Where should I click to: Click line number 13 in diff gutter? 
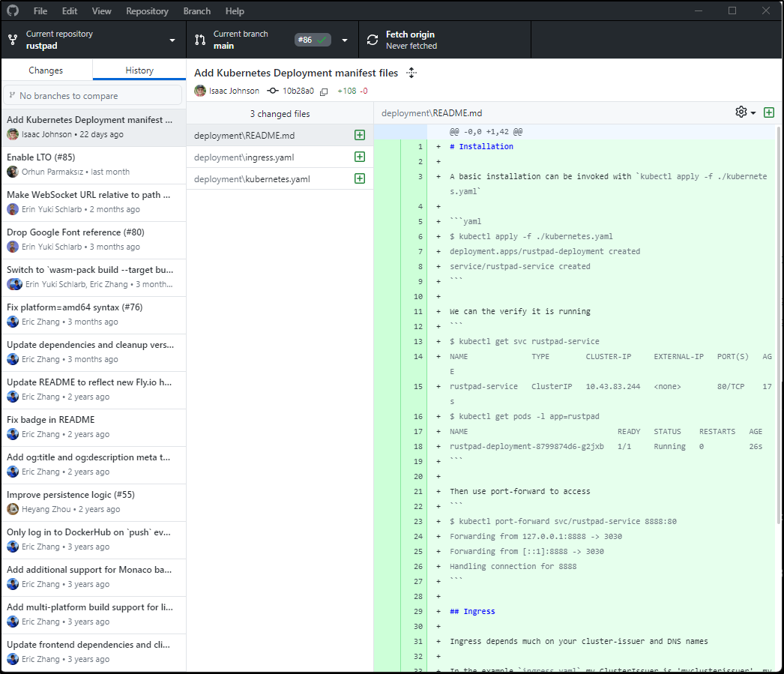pos(418,342)
